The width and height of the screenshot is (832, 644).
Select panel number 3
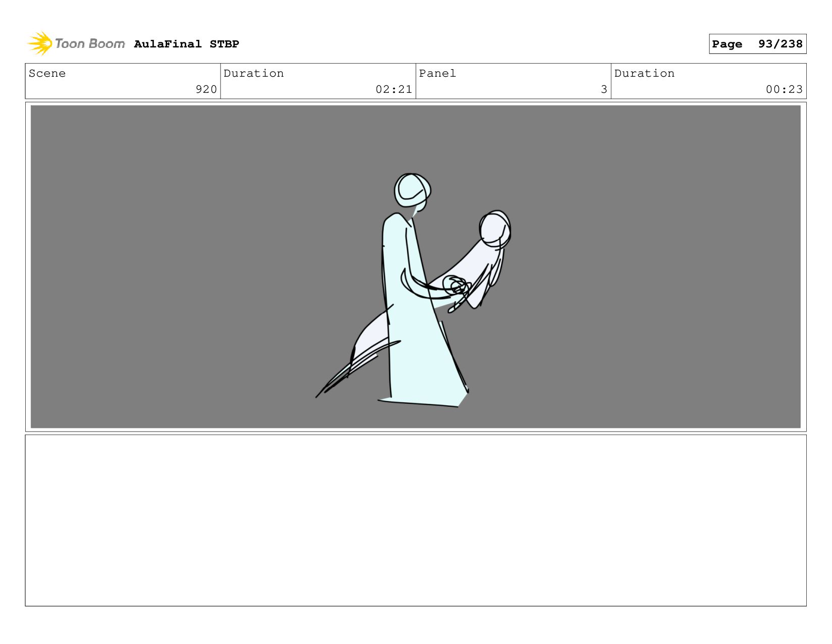point(604,89)
